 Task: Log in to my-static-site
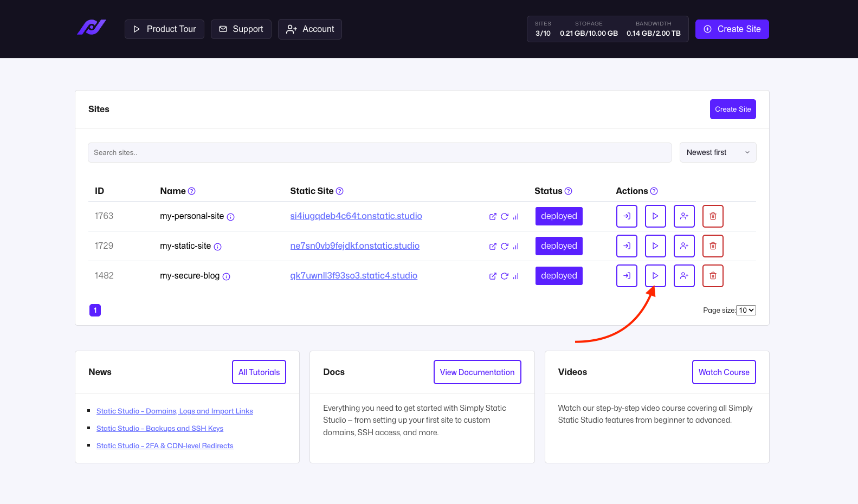point(627,246)
